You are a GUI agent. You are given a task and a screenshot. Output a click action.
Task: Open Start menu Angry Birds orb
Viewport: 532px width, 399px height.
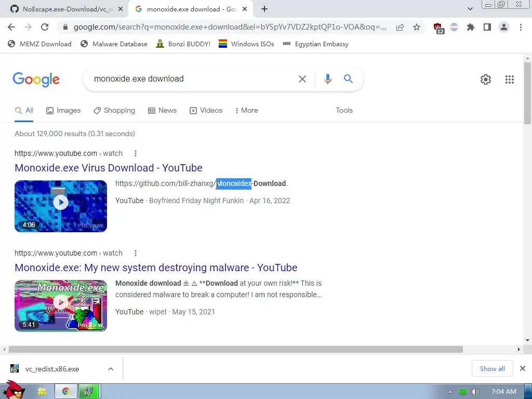click(14, 390)
